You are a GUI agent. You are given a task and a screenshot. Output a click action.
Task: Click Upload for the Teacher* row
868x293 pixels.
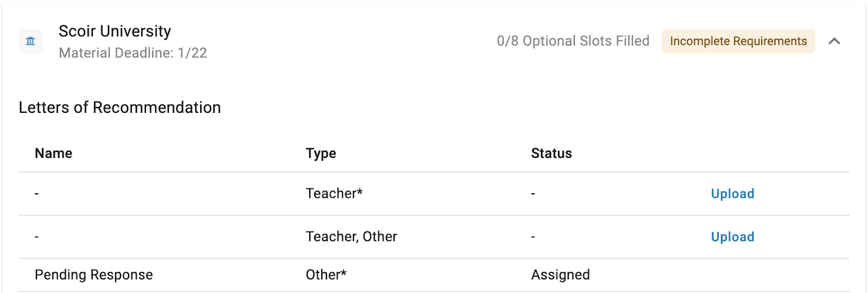[x=732, y=194]
